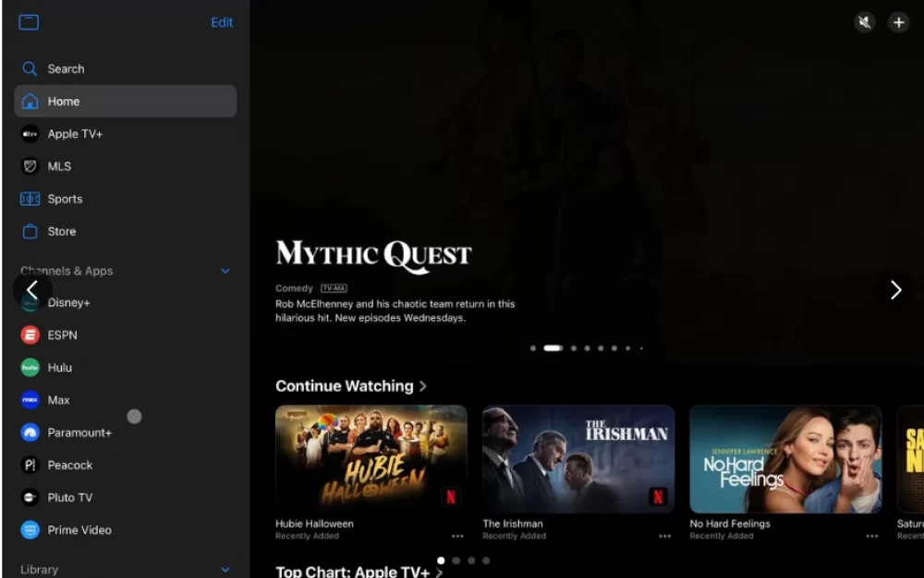Advance to next featured slide
This screenshot has width=924, height=578.
(895, 289)
